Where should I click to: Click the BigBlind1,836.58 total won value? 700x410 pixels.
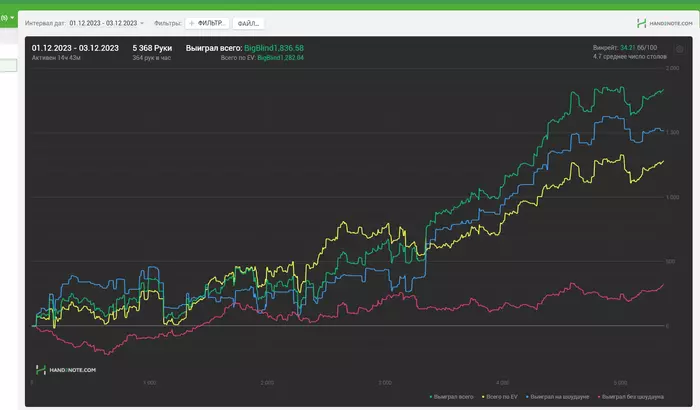[274, 48]
